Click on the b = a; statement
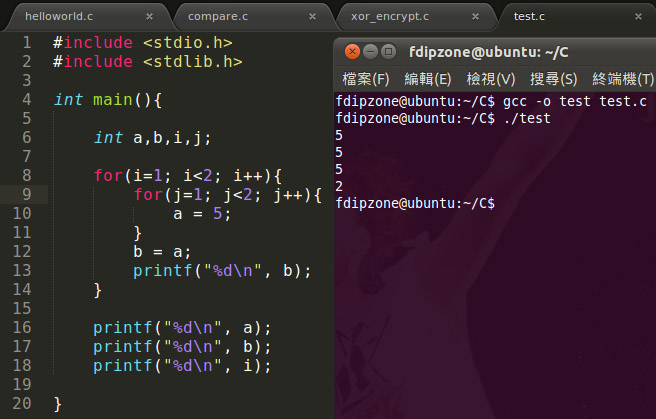 (x=162, y=252)
